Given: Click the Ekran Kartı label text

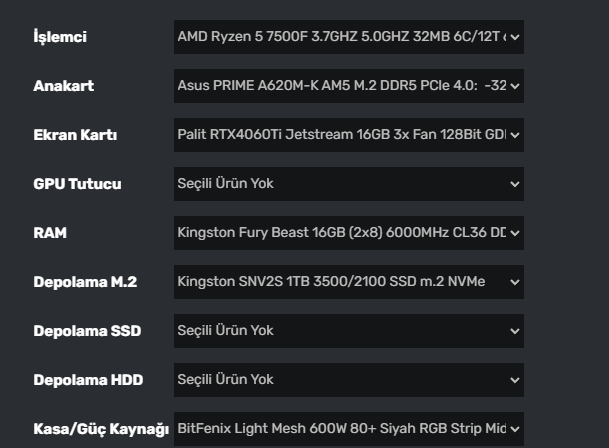Looking at the screenshot, I should coord(75,135).
